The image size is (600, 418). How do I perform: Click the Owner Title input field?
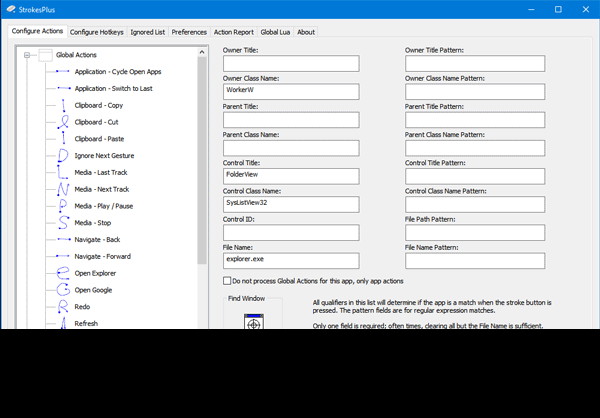coord(291,64)
